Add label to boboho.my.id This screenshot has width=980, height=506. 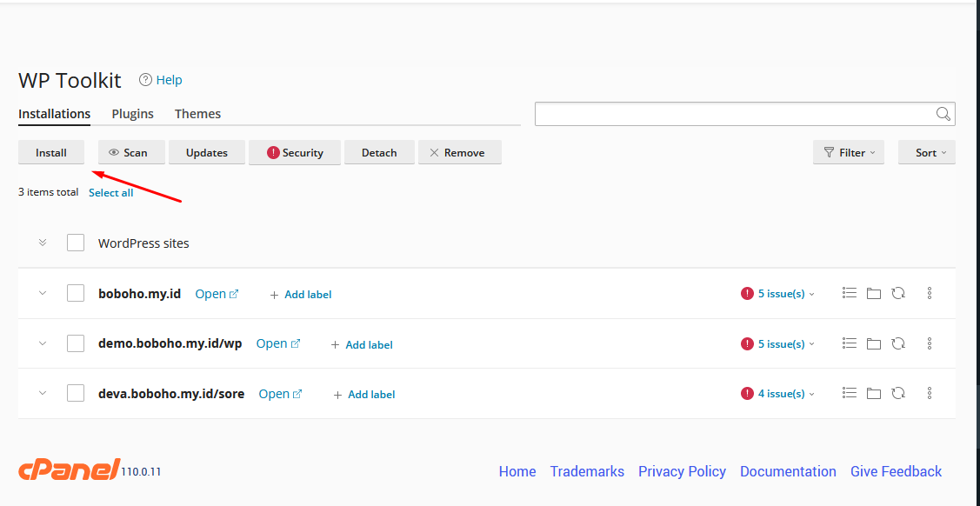301,294
